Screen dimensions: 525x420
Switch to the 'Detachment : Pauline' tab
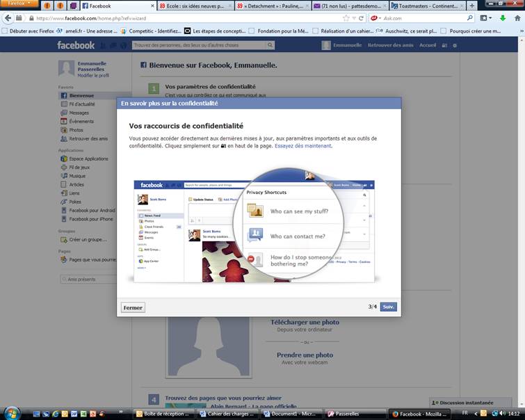click(x=273, y=6)
